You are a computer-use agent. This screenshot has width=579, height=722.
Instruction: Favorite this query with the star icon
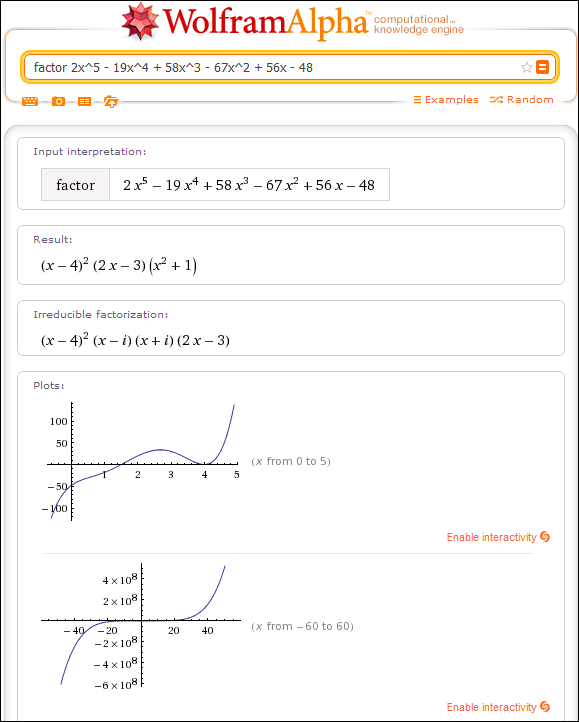[x=526, y=68]
